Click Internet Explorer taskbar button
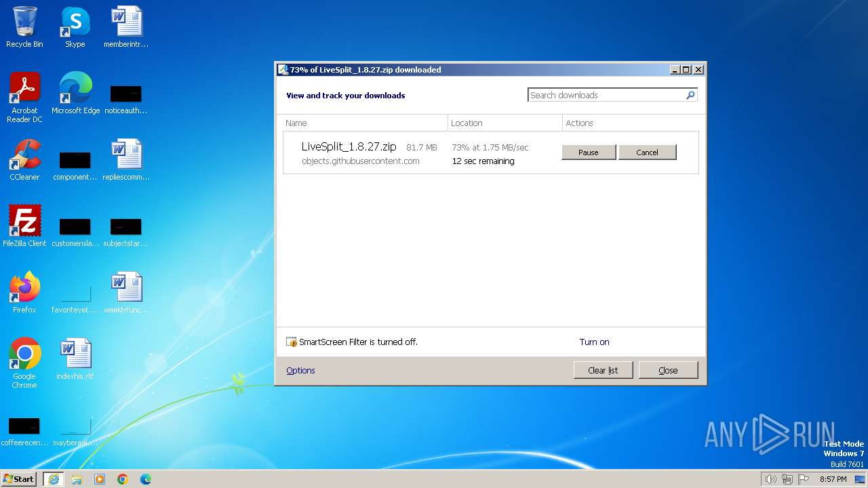 point(53,479)
